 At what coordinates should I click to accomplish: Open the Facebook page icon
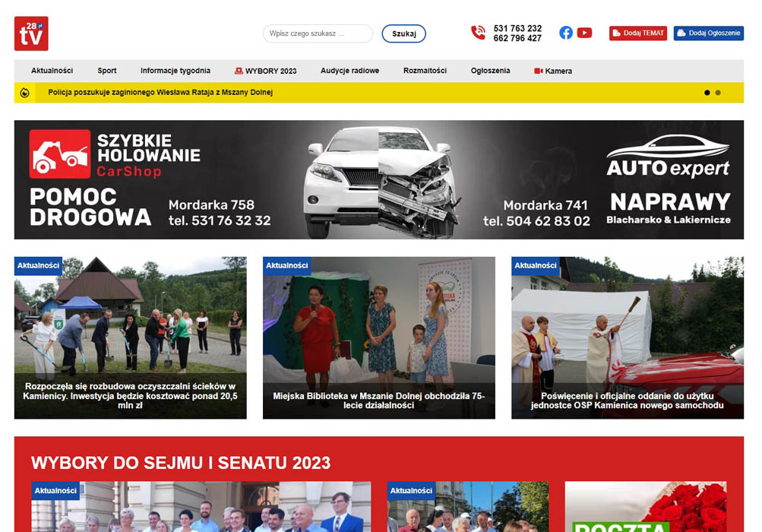pyautogui.click(x=566, y=33)
